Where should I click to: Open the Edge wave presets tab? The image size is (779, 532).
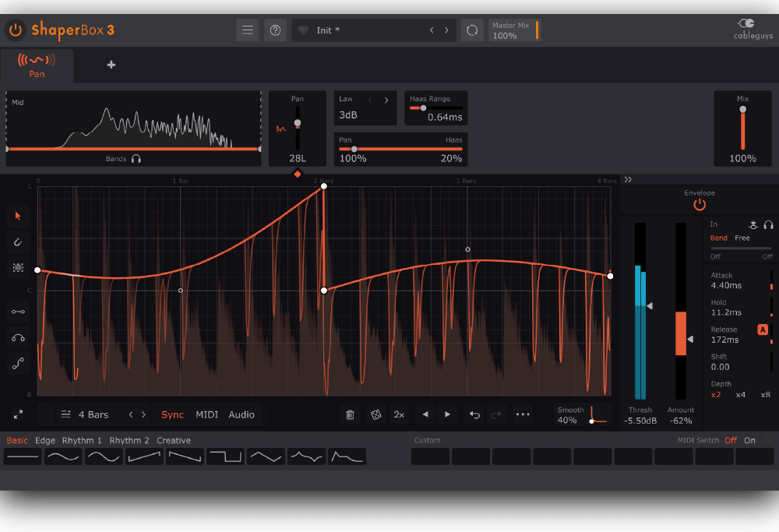(45, 441)
